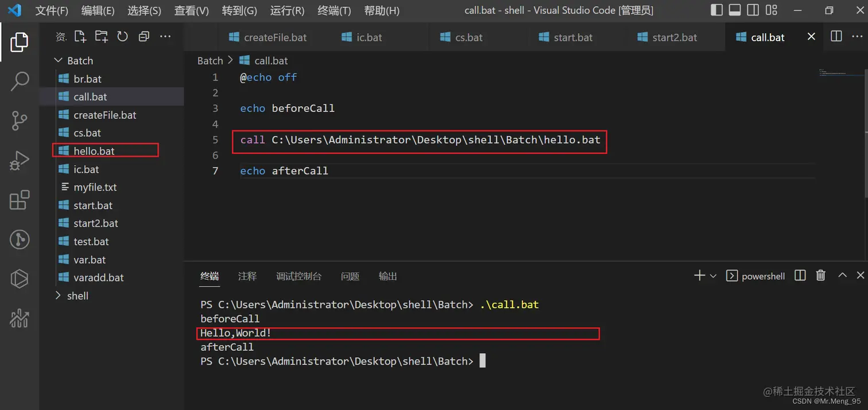Open the 查看(V) menu

coord(192,11)
